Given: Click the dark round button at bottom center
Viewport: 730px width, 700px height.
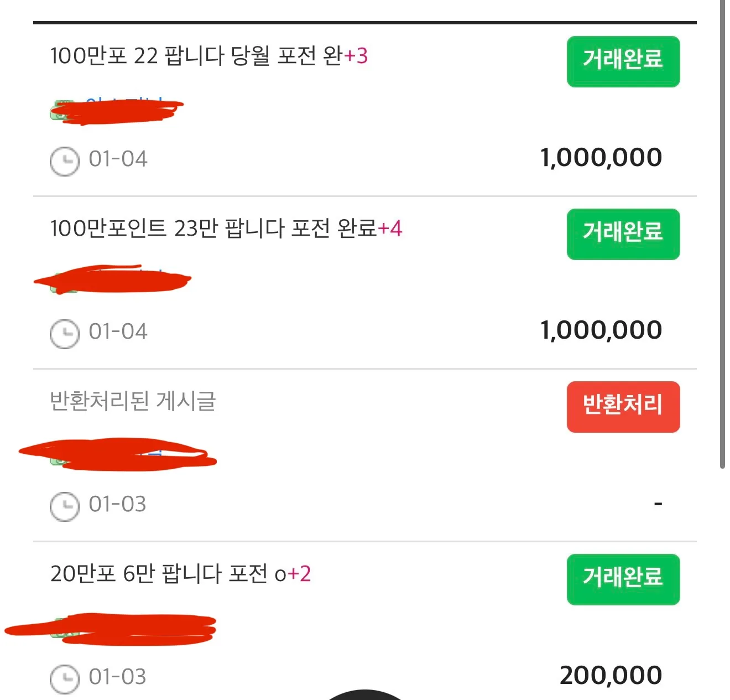Looking at the screenshot, I should tap(365, 695).
